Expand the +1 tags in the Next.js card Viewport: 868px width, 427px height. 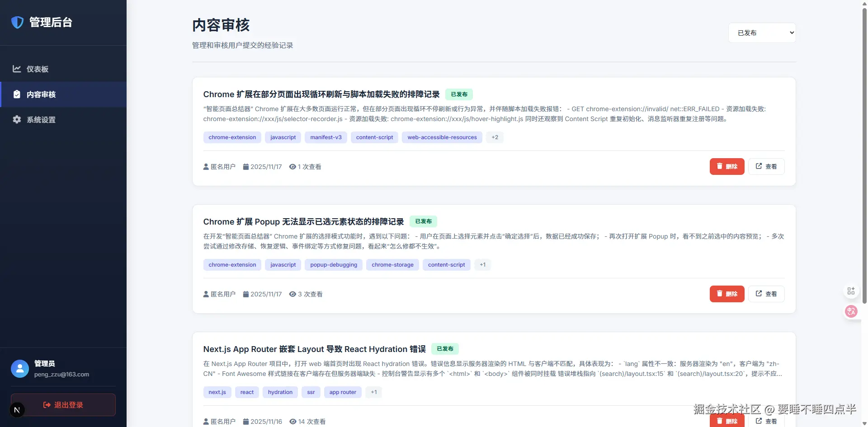373,392
